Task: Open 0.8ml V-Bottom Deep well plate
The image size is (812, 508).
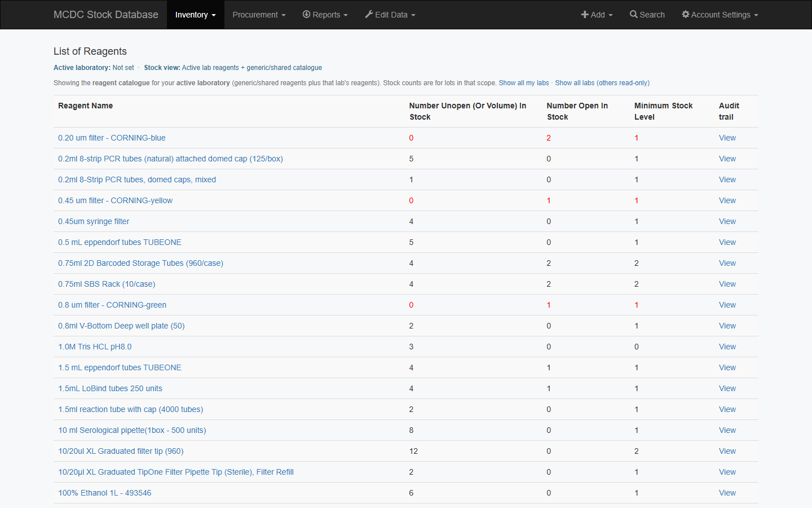Action: 121,326
